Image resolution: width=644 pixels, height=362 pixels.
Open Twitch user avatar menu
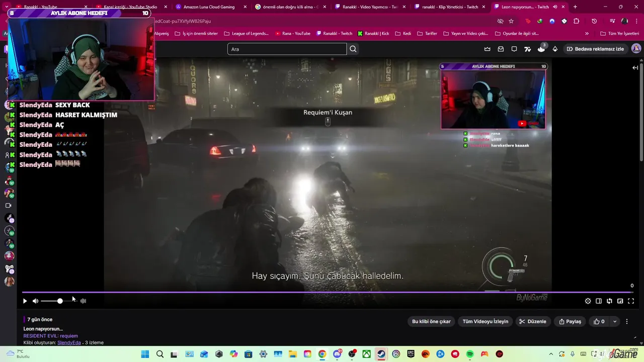click(x=636, y=49)
